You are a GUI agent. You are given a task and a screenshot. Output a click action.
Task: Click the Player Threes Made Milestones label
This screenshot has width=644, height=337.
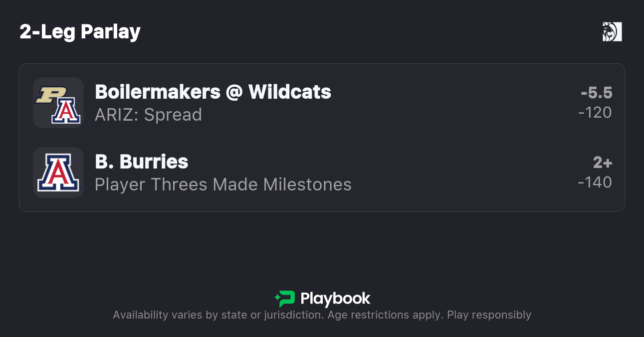223,184
